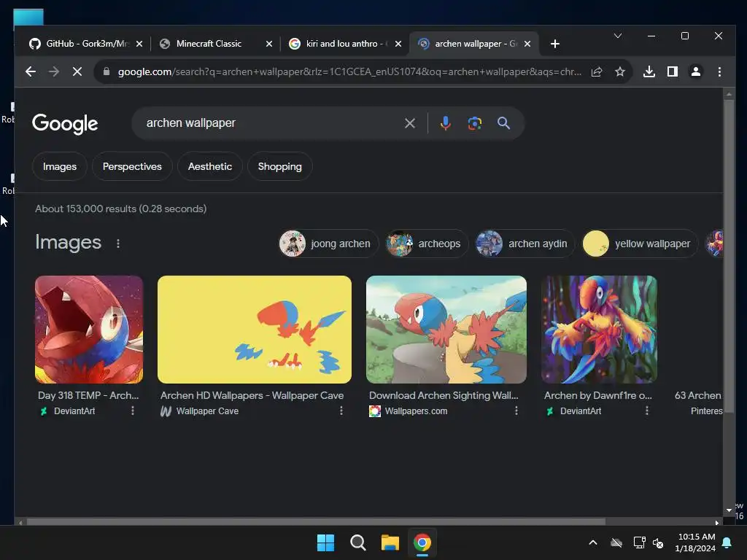Close the kiri and lou anthro tab
The height and width of the screenshot is (560, 747).
398,44
